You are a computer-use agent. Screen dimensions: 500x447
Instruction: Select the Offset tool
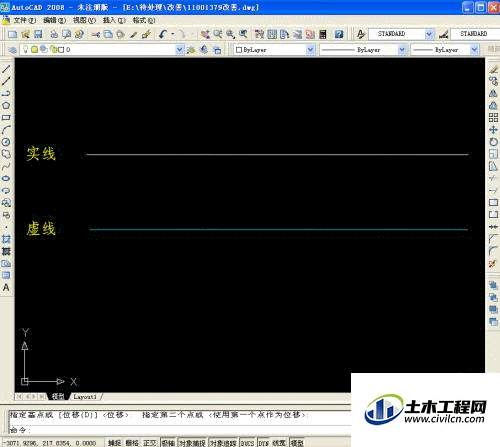493,106
